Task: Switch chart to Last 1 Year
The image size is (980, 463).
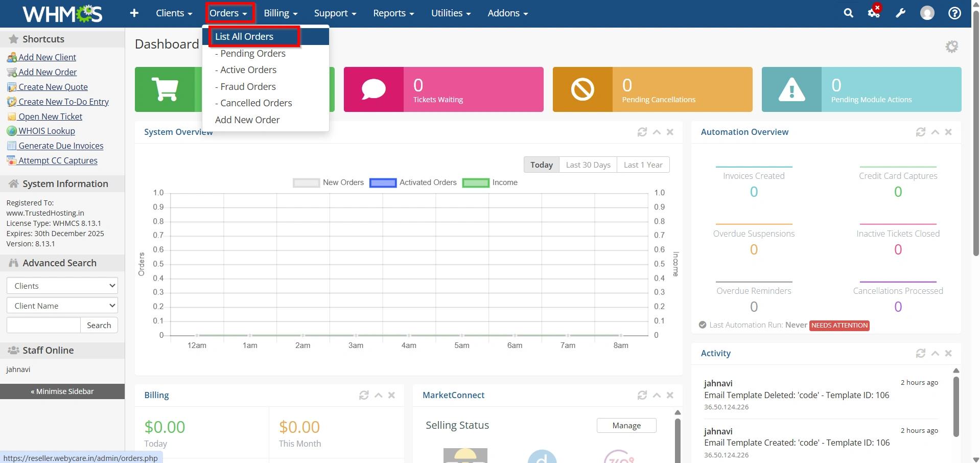Action: click(643, 165)
